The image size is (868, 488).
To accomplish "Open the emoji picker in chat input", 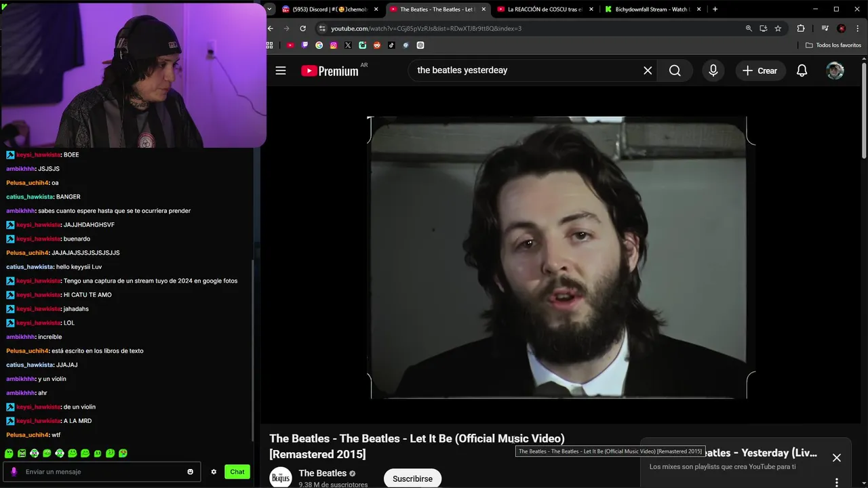I will pyautogui.click(x=190, y=472).
